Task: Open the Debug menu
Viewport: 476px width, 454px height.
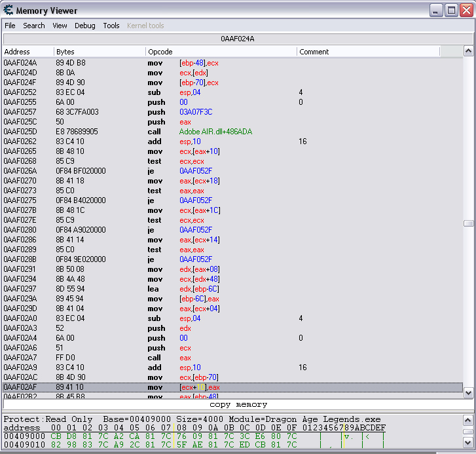Action: coord(84,26)
